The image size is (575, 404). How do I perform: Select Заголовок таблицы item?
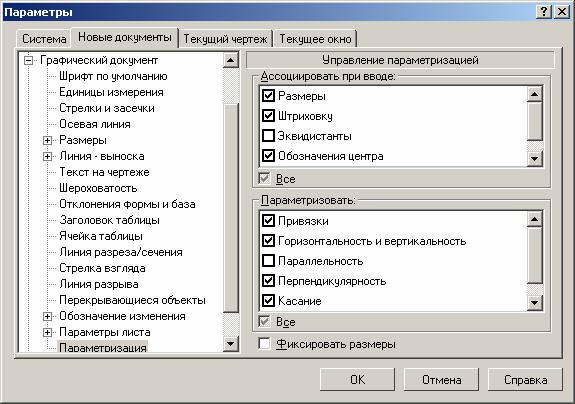click(109, 220)
